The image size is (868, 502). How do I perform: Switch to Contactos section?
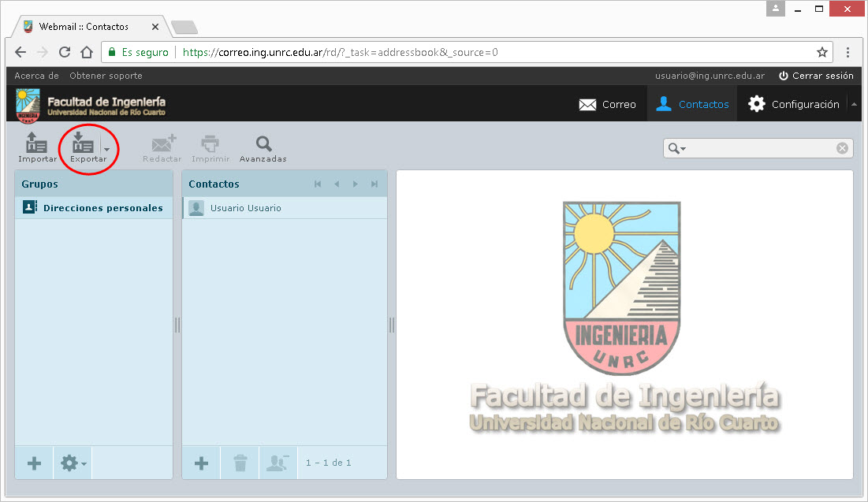click(x=692, y=104)
